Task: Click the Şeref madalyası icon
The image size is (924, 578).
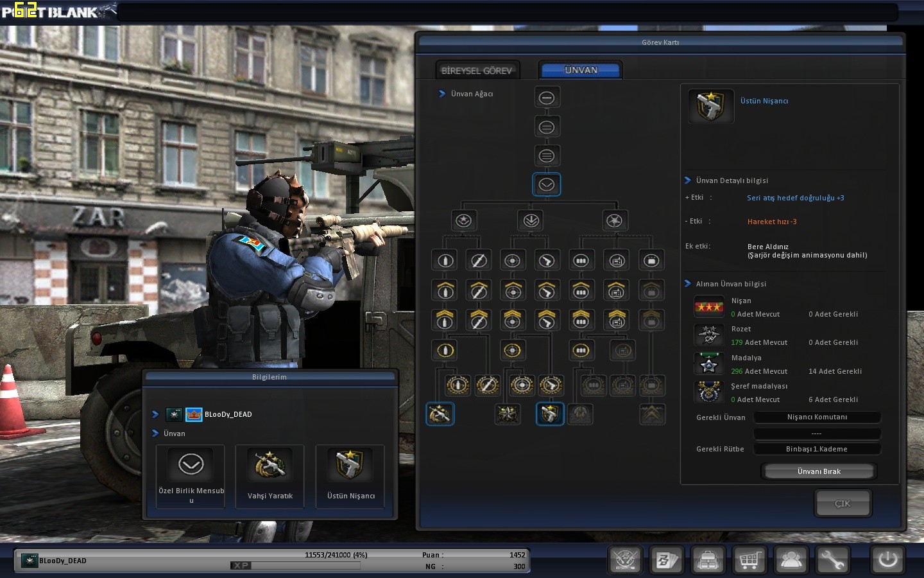Action: tap(709, 392)
